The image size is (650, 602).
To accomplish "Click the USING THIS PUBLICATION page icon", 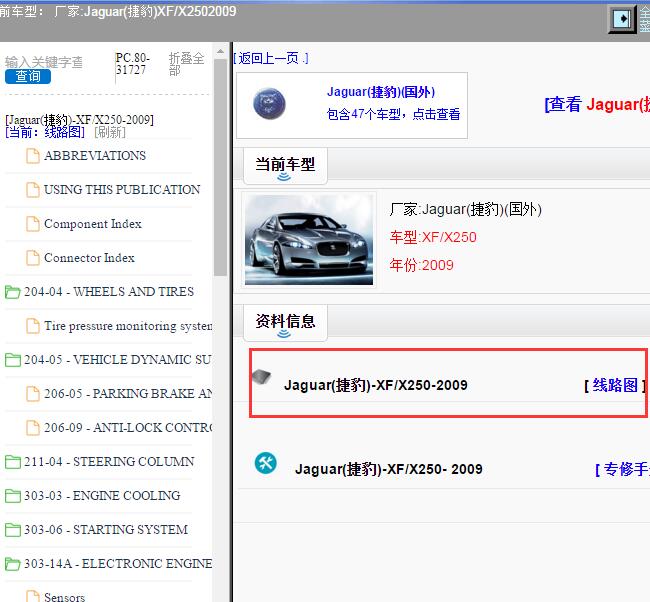I will (x=33, y=190).
